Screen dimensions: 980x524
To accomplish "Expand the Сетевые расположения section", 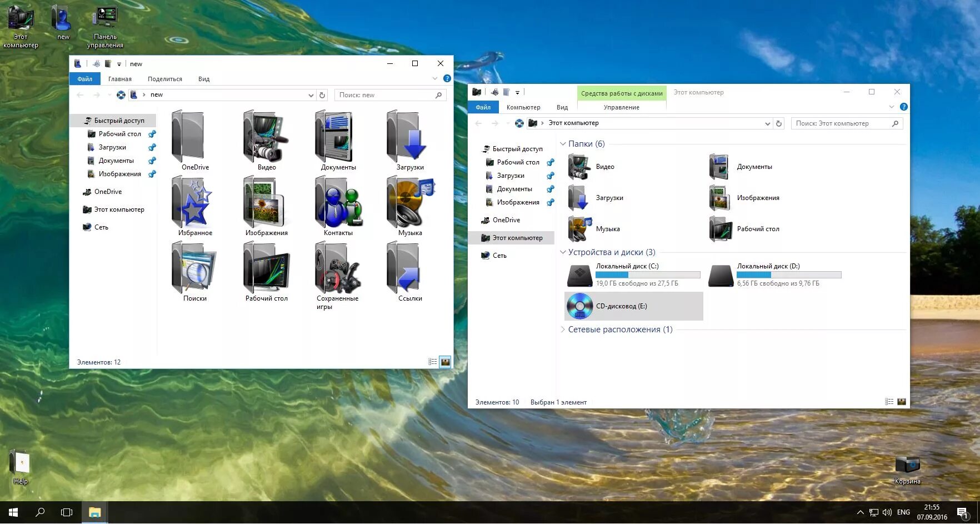I will click(563, 329).
